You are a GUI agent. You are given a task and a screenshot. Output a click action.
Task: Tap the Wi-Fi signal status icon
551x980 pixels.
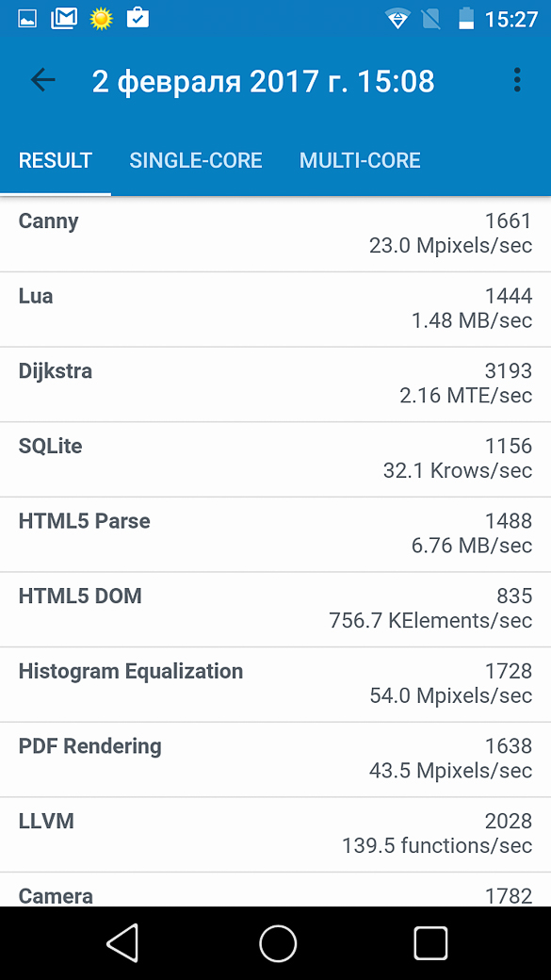tap(397, 20)
